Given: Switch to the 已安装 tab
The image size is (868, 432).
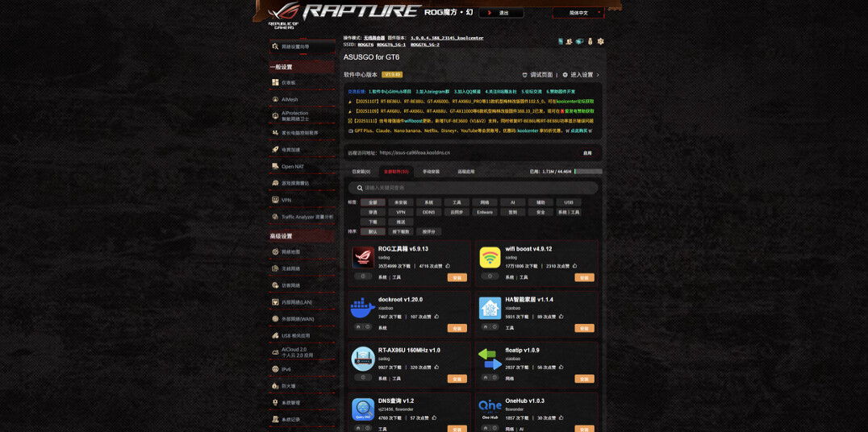Looking at the screenshot, I should (361, 172).
